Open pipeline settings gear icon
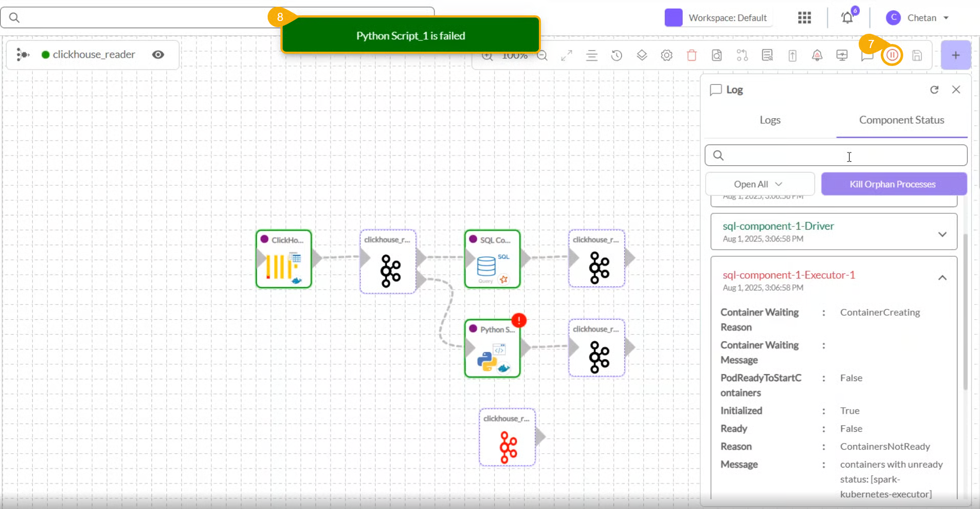 click(x=666, y=55)
